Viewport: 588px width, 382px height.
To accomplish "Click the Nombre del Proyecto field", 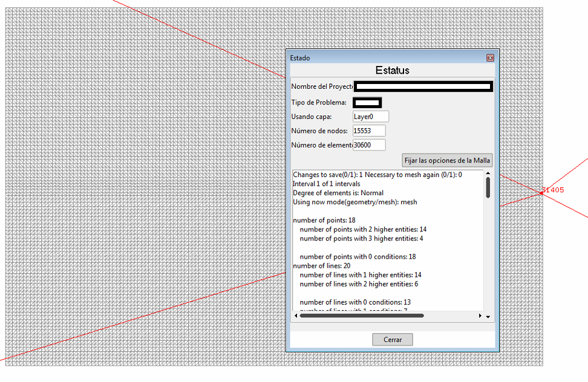I will [x=423, y=87].
